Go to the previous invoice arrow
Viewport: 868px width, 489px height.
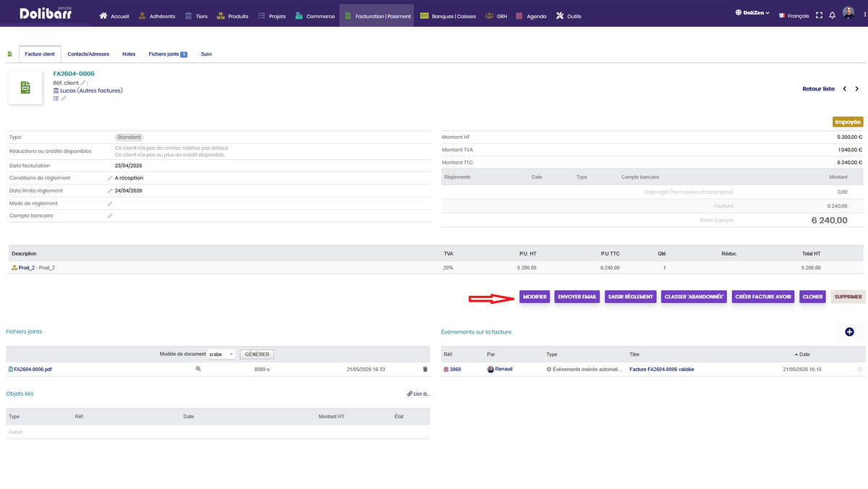tap(845, 89)
